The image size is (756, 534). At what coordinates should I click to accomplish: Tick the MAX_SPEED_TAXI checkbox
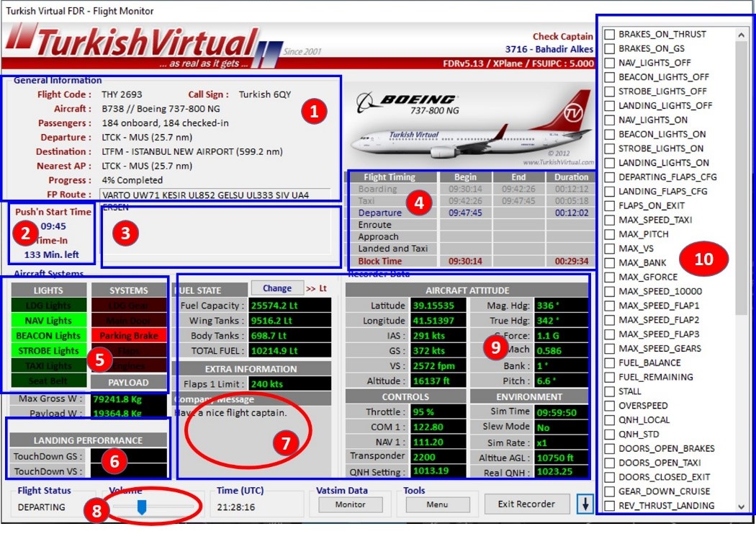tap(610, 220)
